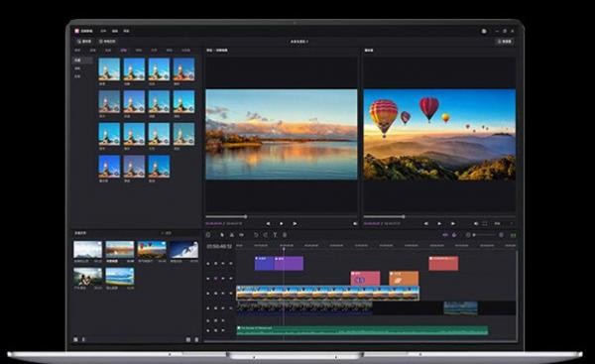Toggle visibility of the topmost timeline track
Viewport: 595px width, 364px height.
pyautogui.click(x=215, y=264)
